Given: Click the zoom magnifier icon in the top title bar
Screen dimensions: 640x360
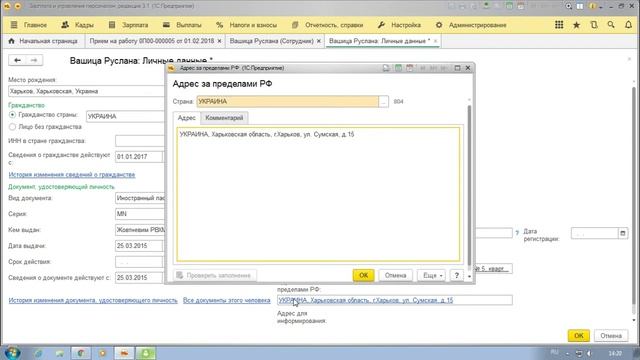Looking at the screenshot, I should click(x=569, y=6).
